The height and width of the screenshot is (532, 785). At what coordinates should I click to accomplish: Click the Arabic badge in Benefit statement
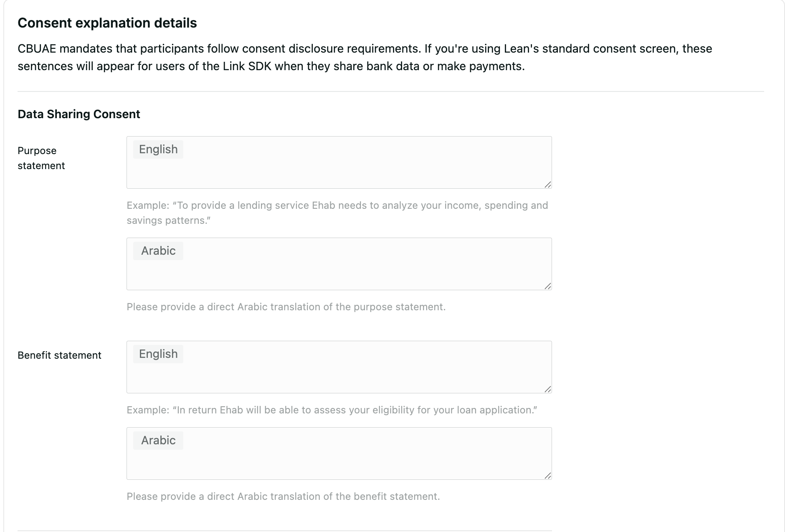(158, 441)
